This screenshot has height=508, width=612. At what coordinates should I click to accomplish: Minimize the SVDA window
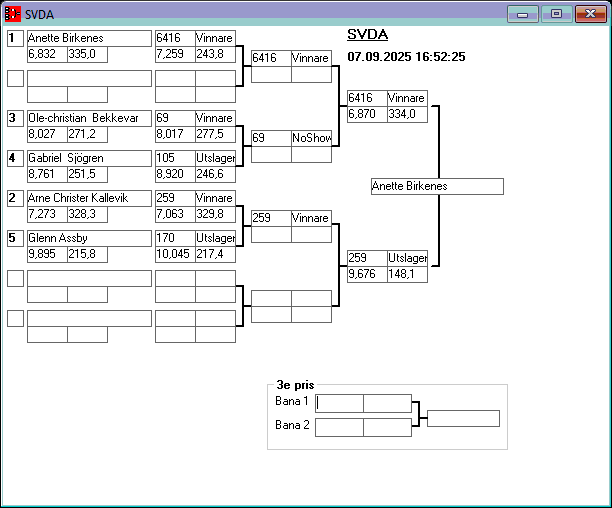[x=522, y=14]
